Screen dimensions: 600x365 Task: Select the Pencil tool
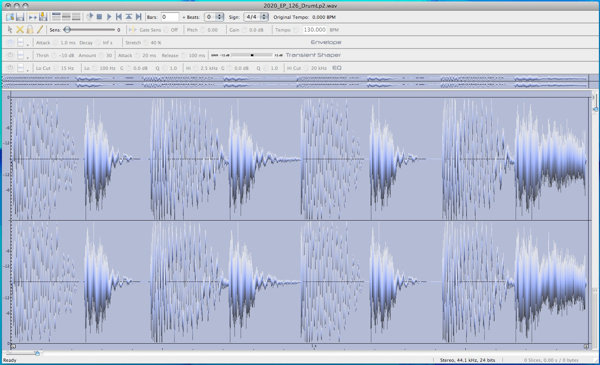[x=40, y=29]
